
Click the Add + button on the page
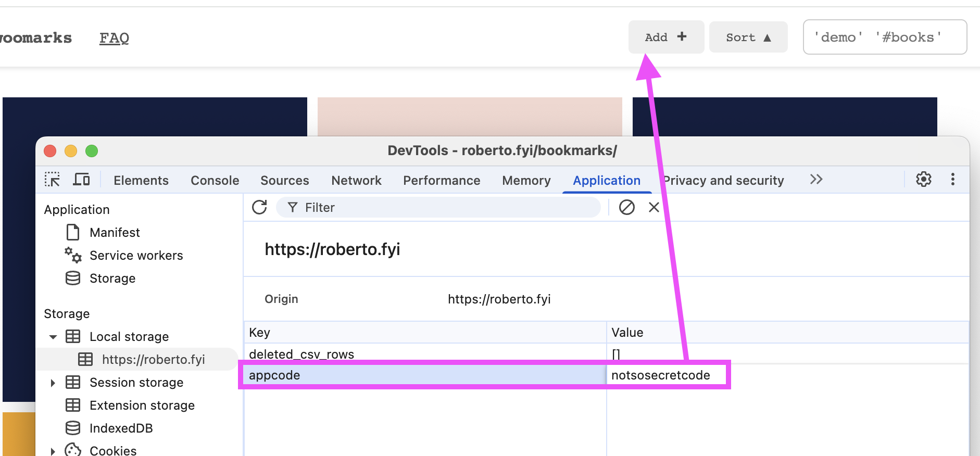[666, 37]
